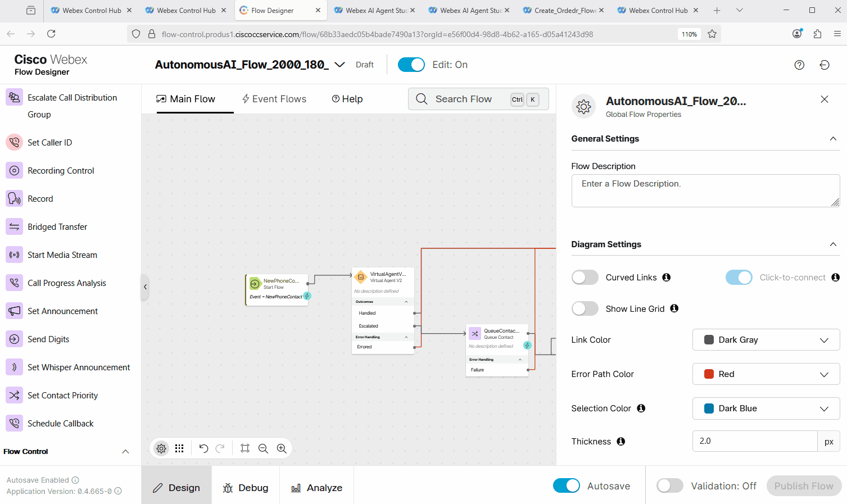The height and width of the screenshot is (504, 847).
Task: Expand the flow name version dropdown
Action: (x=339, y=65)
